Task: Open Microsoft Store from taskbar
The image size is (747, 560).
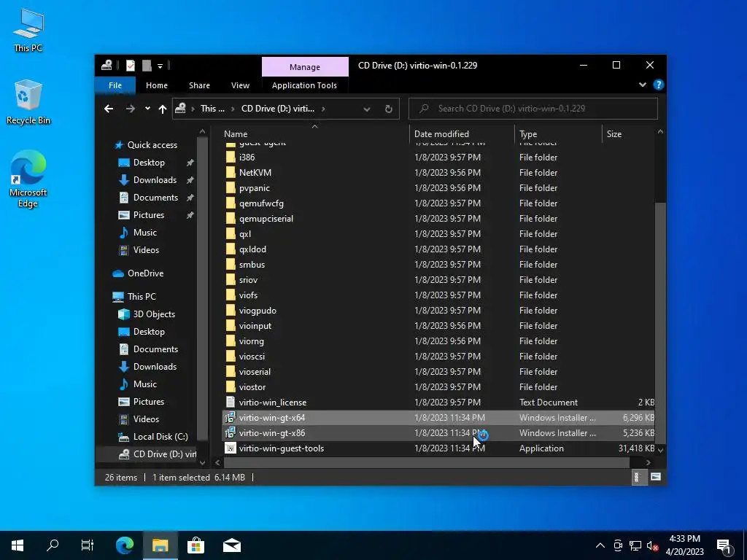Action: tap(196, 545)
